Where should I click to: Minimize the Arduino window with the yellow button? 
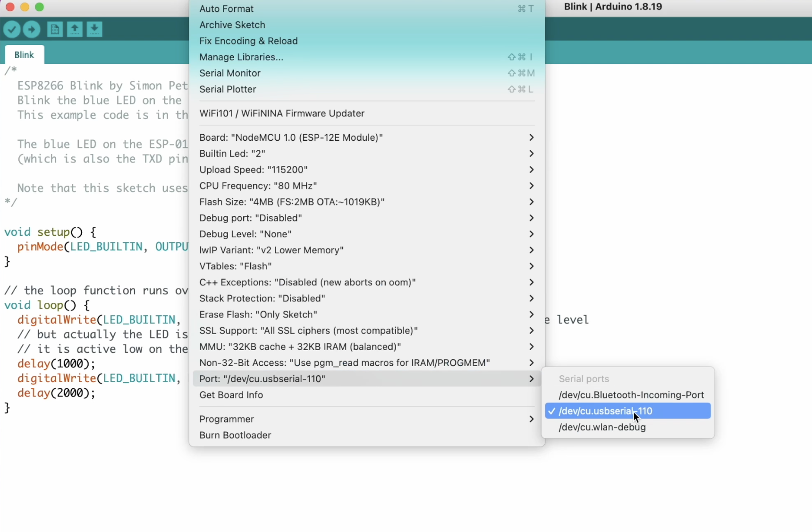pyautogui.click(x=25, y=7)
